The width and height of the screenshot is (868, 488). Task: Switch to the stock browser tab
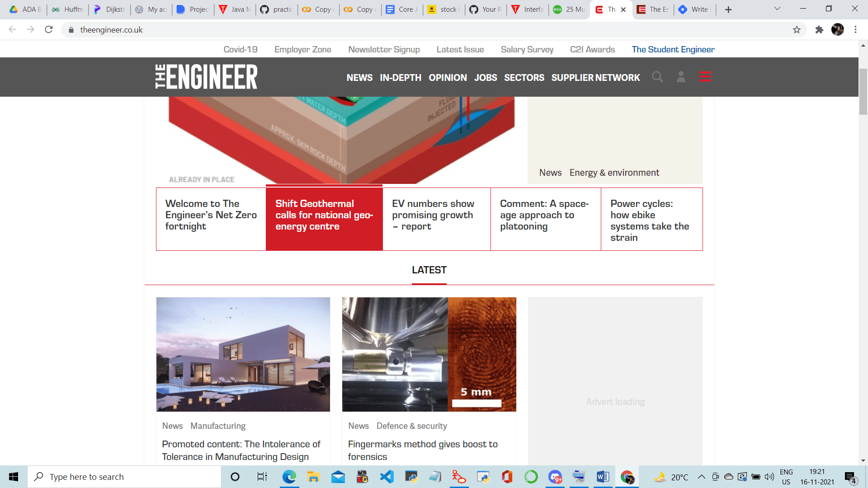click(x=443, y=9)
